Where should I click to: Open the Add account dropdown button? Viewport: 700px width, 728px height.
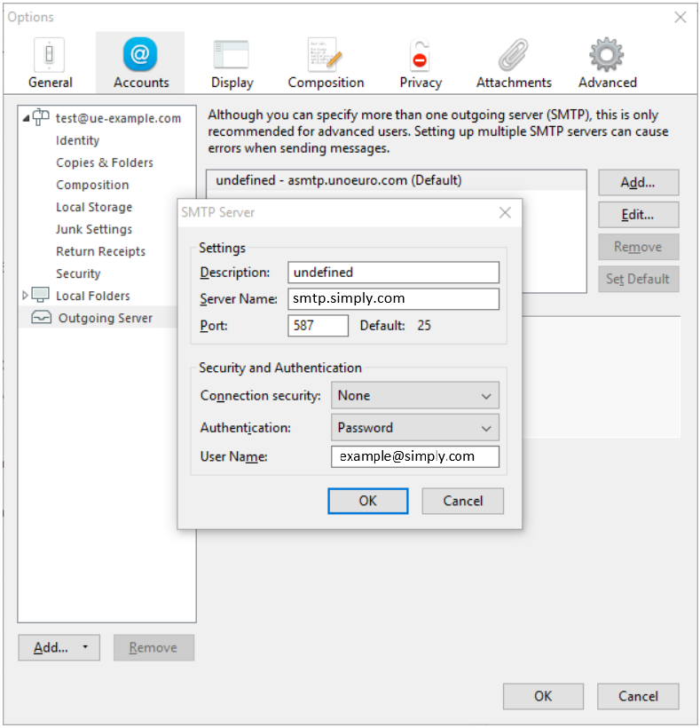pos(59,647)
